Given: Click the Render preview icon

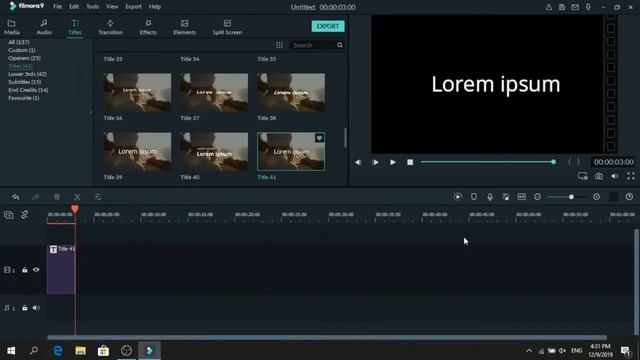Looking at the screenshot, I should click(x=458, y=197).
